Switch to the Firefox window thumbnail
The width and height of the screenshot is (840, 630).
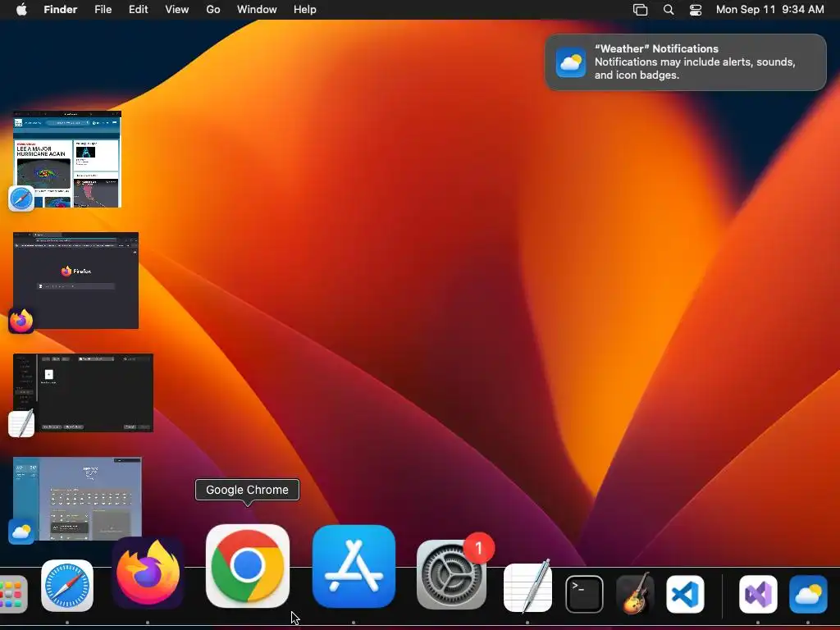[76, 281]
